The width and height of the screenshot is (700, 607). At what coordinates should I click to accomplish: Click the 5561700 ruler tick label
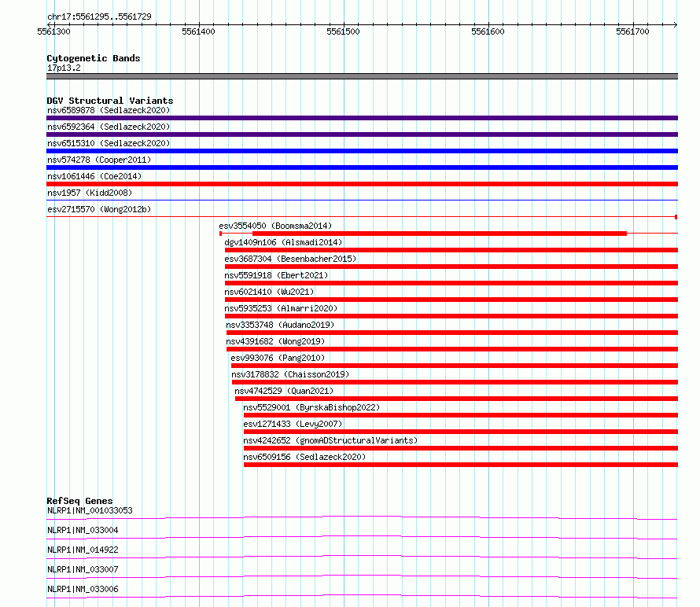(x=632, y=31)
